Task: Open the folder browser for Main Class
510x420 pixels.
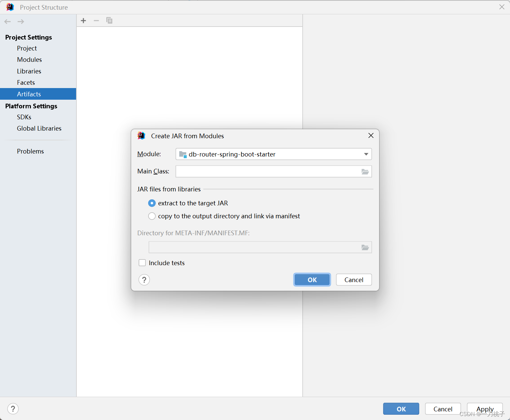Action: (365, 171)
